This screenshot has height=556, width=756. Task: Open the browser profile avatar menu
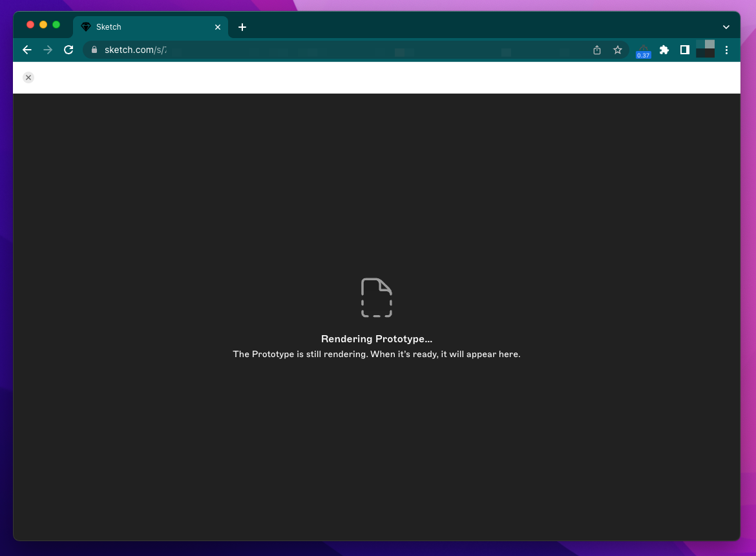pos(706,50)
